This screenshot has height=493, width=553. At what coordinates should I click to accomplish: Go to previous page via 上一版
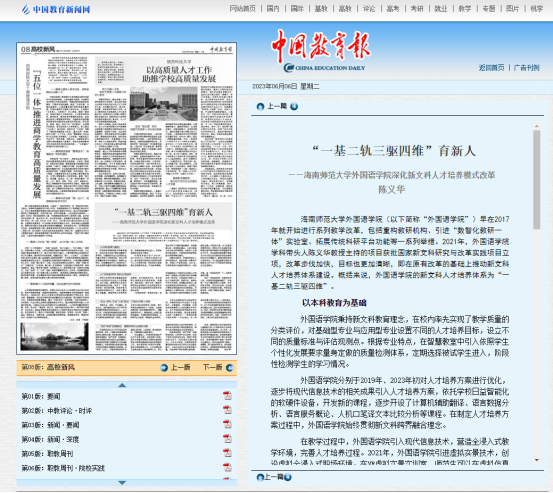tap(181, 368)
